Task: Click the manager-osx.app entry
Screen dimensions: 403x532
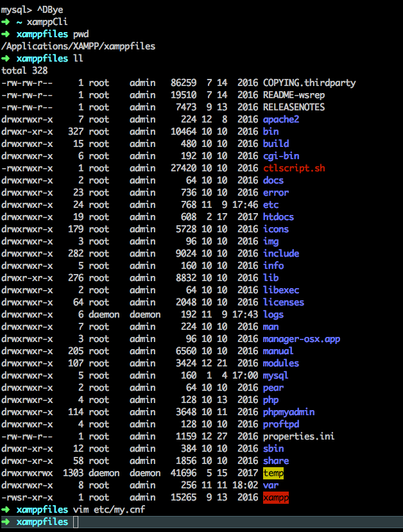Action: pyautogui.click(x=302, y=339)
